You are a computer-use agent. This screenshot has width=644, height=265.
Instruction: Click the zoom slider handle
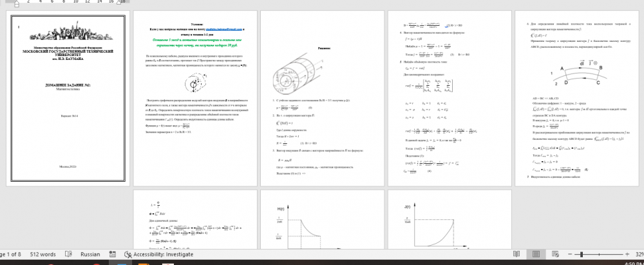(x=581, y=254)
